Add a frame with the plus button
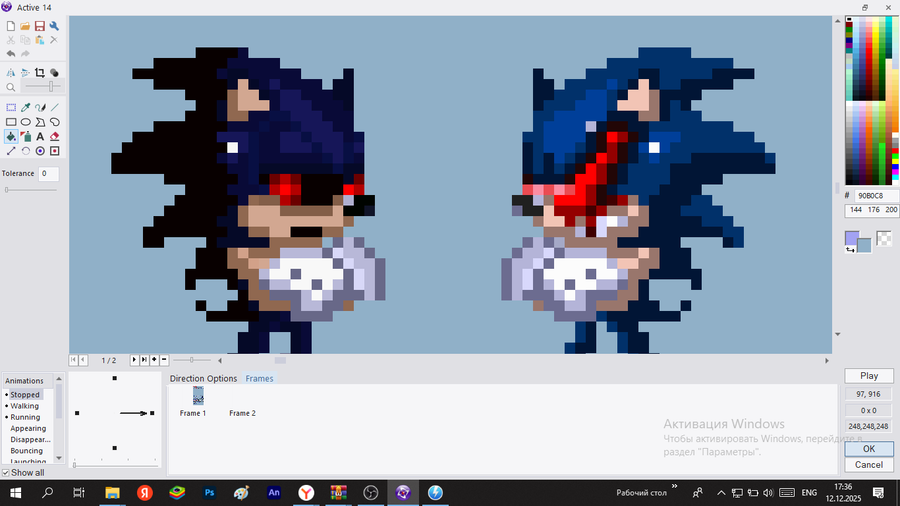The height and width of the screenshot is (506, 900). pyautogui.click(x=154, y=360)
